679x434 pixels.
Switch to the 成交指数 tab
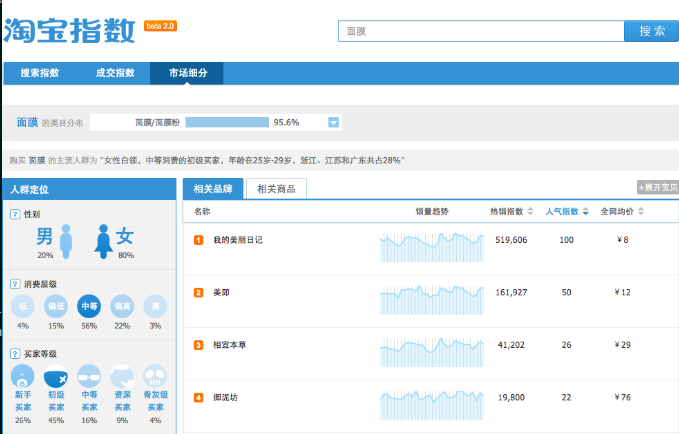pyautogui.click(x=115, y=73)
